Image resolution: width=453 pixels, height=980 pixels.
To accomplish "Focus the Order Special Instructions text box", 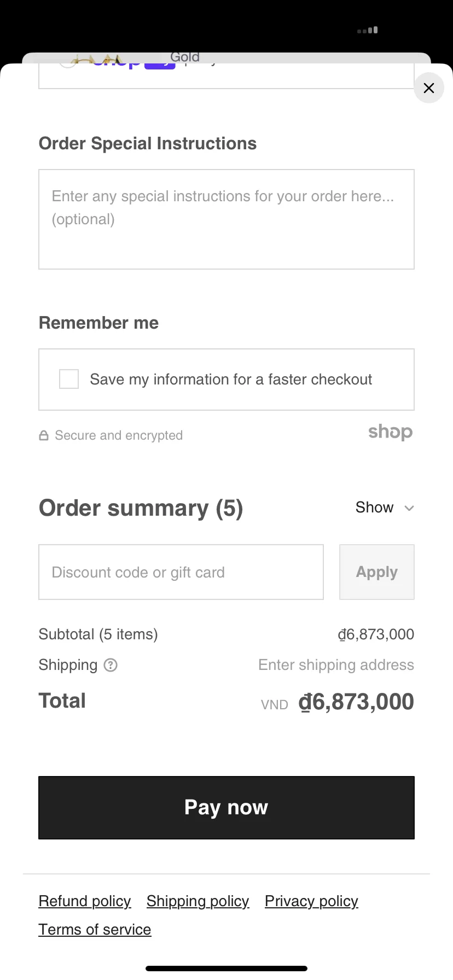I will 226,219.
